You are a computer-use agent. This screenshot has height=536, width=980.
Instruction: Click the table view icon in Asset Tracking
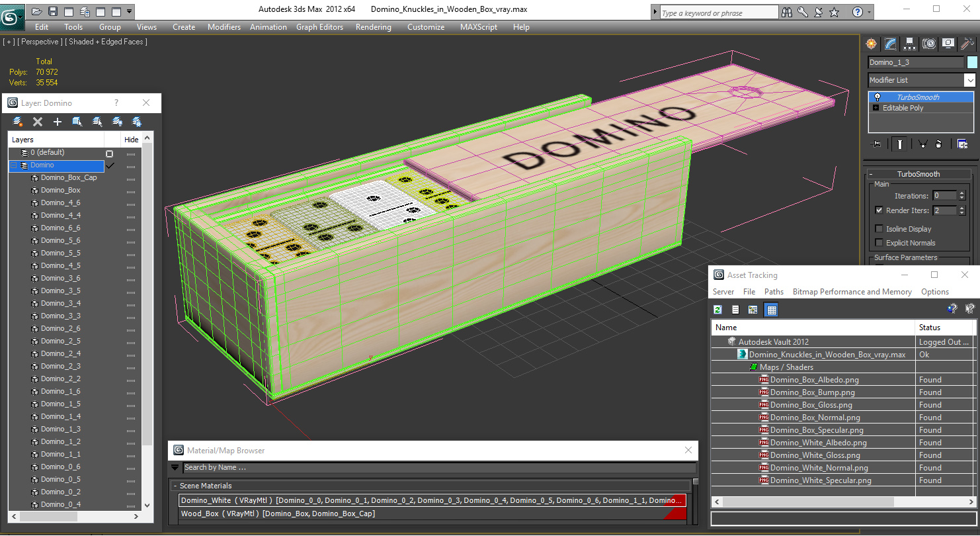pos(771,310)
